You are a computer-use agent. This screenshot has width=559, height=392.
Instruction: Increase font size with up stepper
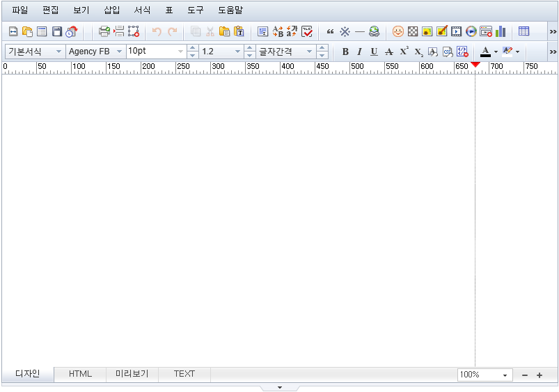pos(193,48)
